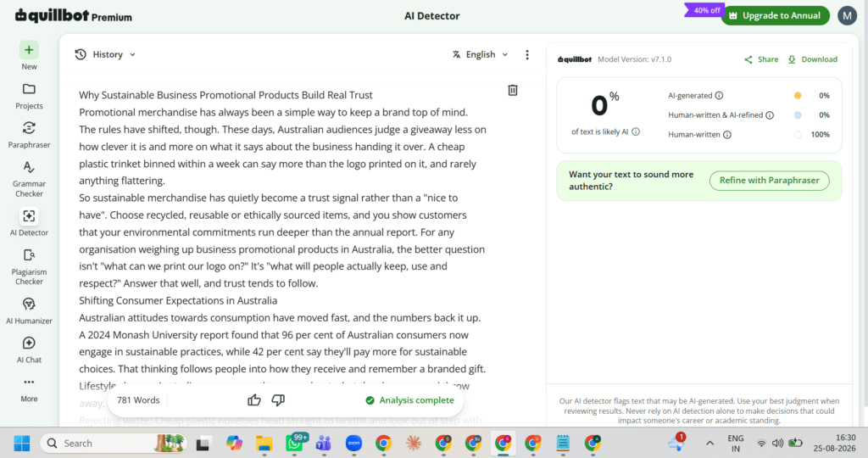Image resolution: width=868 pixels, height=458 pixels.
Task: Open the English language dropdown
Action: point(480,54)
